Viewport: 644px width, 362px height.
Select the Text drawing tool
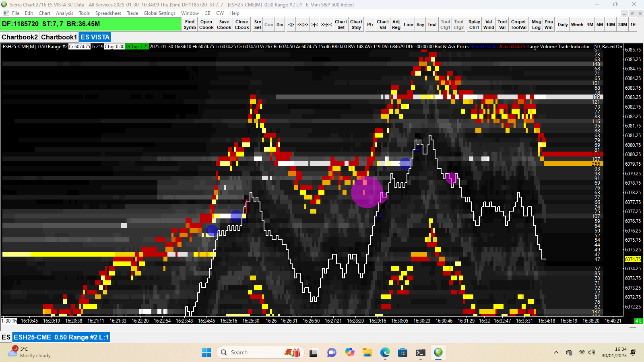click(432, 25)
